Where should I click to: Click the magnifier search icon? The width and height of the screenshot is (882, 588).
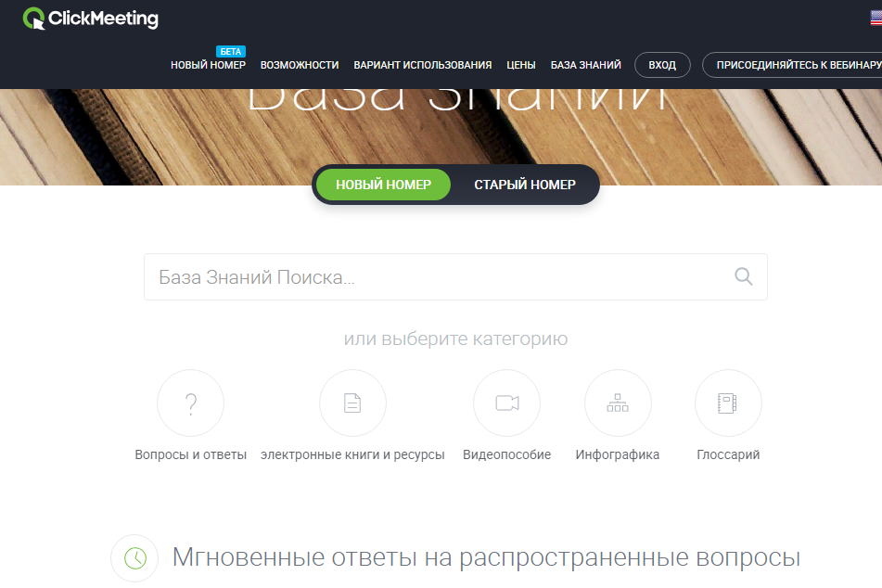[x=743, y=276]
